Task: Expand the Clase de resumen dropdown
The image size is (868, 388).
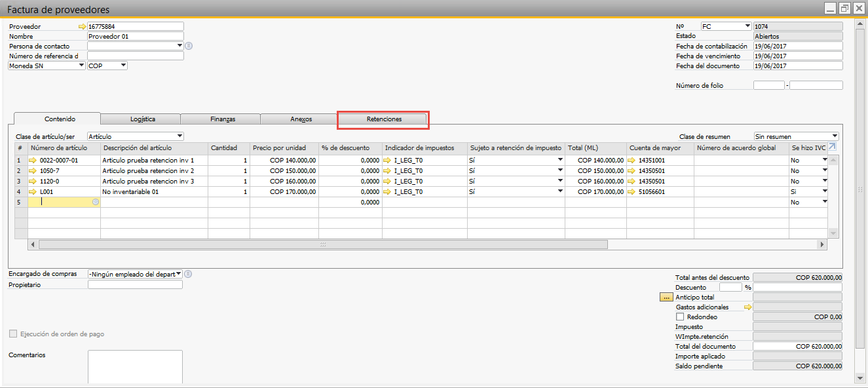Action: 834,136
